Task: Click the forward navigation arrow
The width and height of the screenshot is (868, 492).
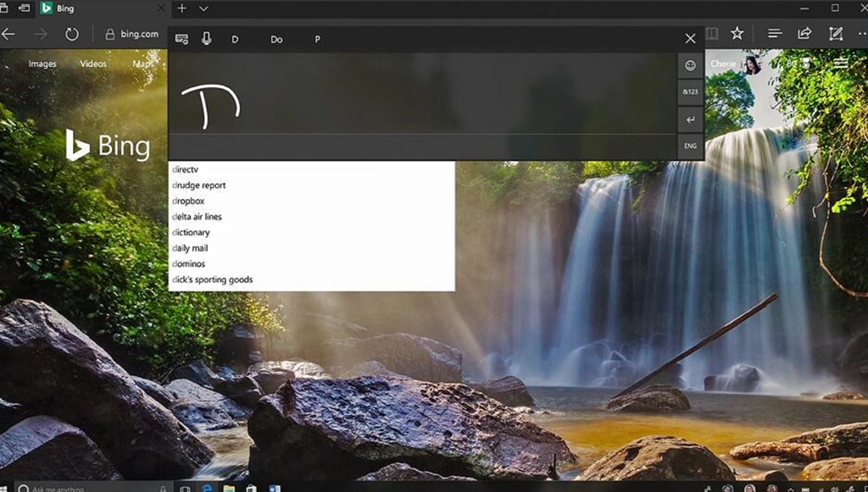Action: click(40, 34)
